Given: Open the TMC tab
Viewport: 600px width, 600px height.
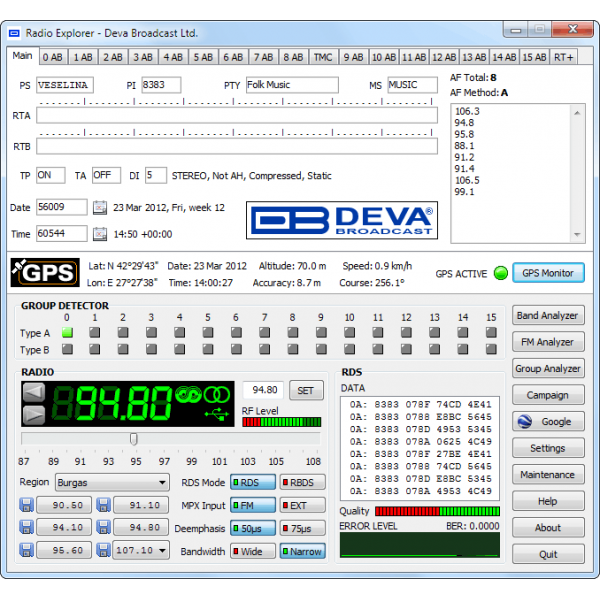Looking at the screenshot, I should pyautogui.click(x=323, y=57).
